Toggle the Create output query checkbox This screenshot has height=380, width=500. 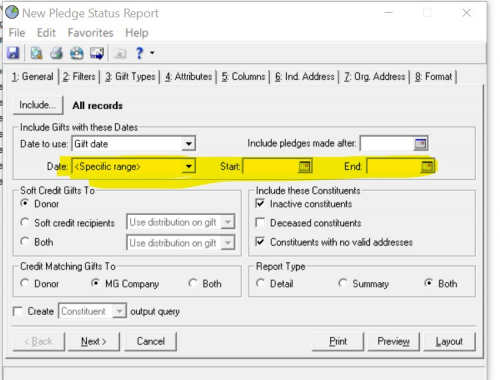[18, 311]
